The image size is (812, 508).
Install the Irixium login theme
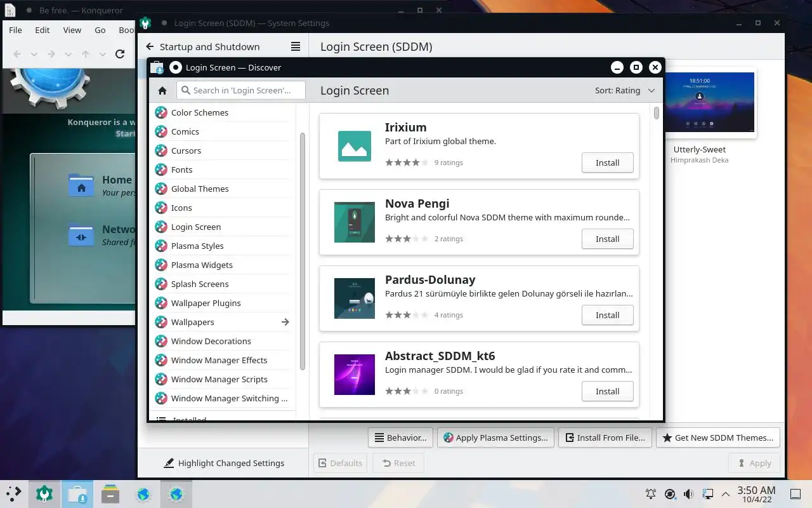[607, 163]
